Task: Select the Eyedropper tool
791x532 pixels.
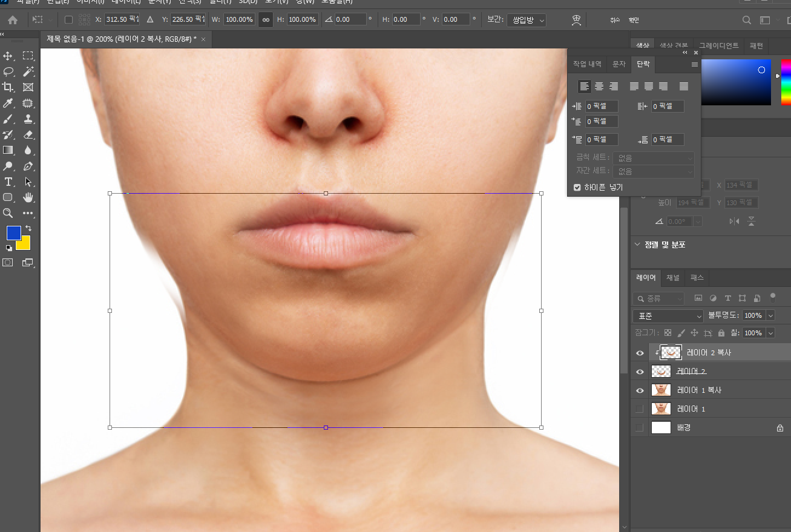Action: click(x=8, y=103)
